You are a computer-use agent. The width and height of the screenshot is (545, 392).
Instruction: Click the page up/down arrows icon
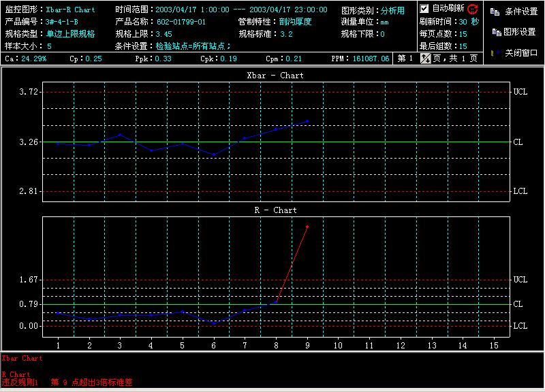coord(425,59)
